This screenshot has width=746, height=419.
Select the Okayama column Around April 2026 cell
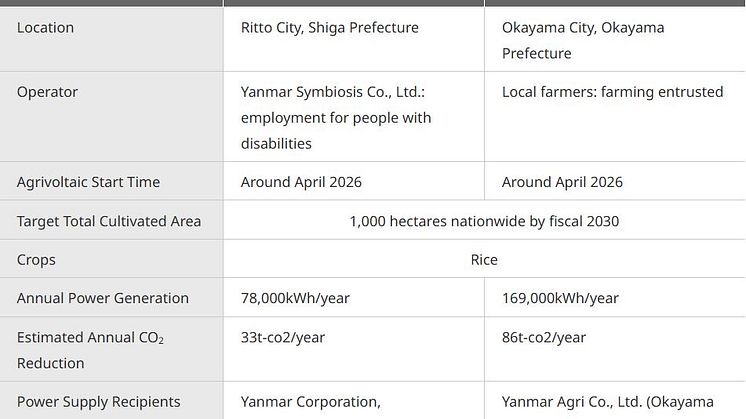[615, 181]
